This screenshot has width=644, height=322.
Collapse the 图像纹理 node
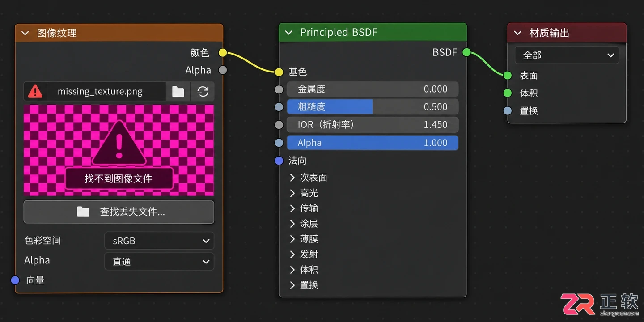coord(25,33)
